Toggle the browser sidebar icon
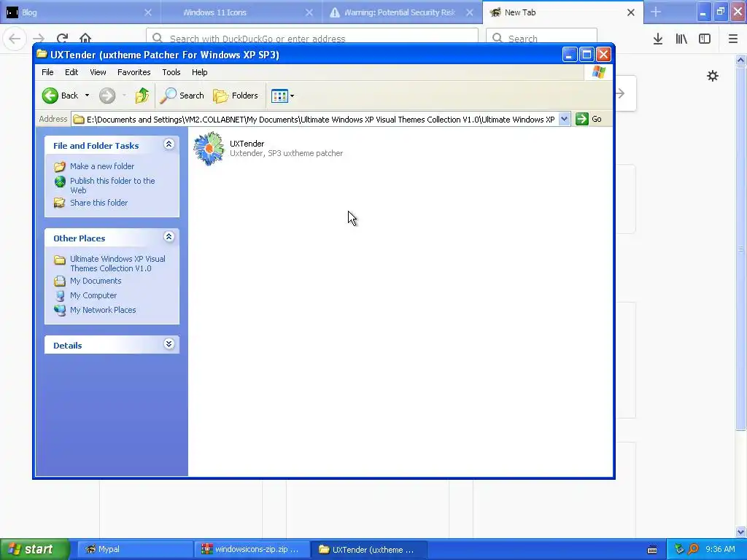The image size is (747, 560). 705,39
